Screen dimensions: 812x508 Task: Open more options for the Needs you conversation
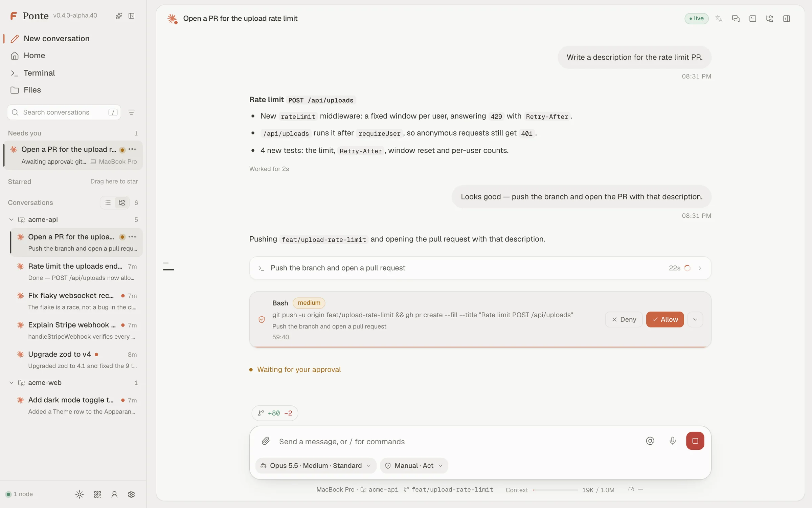132,149
